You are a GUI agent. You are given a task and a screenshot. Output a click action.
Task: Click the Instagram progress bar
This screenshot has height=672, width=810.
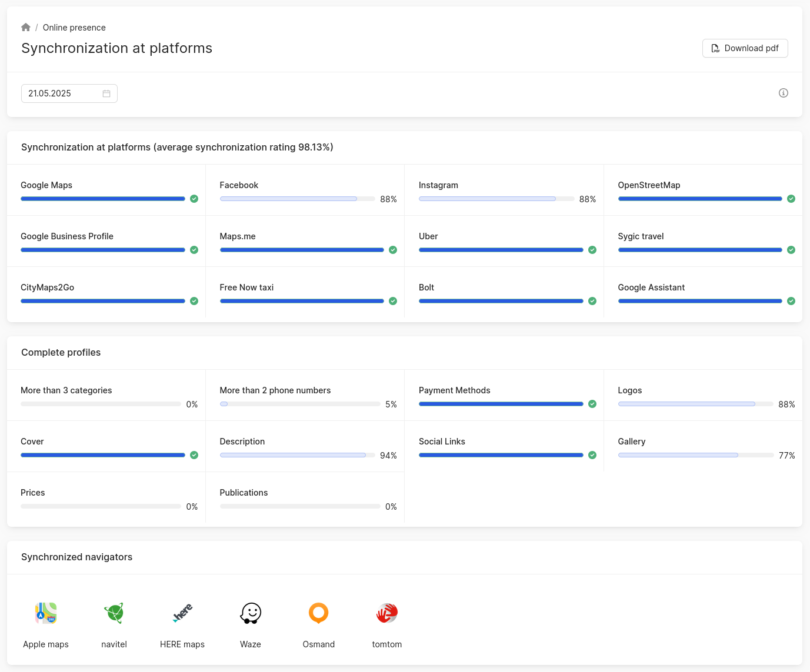click(x=496, y=199)
